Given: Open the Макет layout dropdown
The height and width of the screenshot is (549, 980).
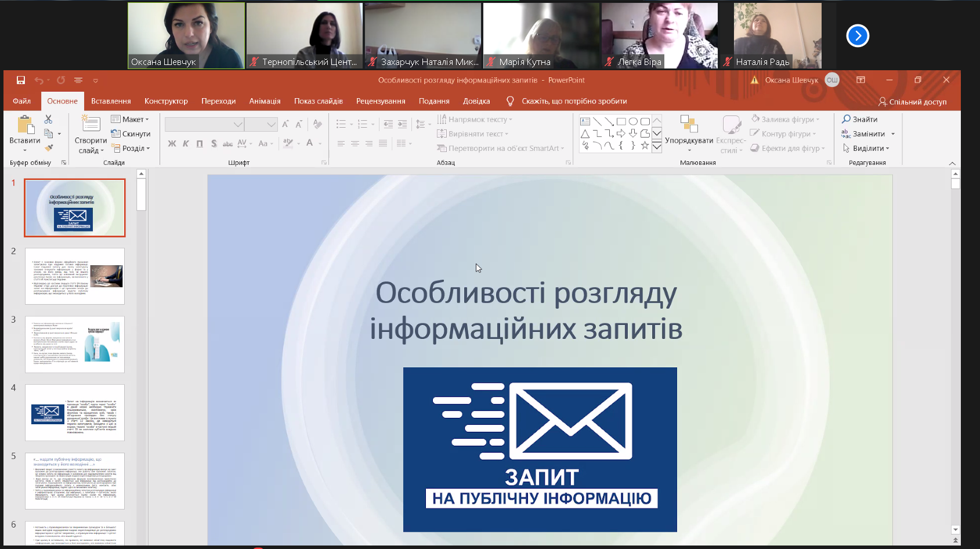Looking at the screenshot, I should click(131, 120).
